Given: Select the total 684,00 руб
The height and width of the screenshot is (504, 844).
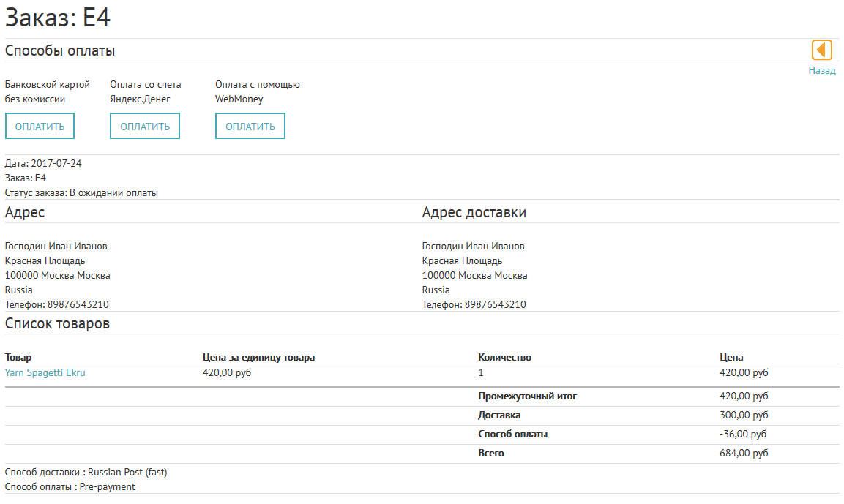Looking at the screenshot, I should (x=744, y=453).
